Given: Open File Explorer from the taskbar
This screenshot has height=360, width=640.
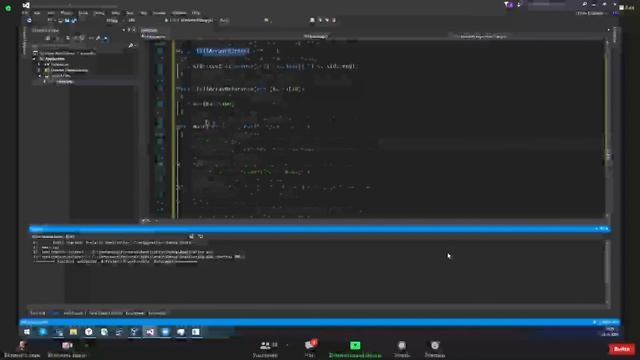Looking at the screenshot, I should [73, 332].
